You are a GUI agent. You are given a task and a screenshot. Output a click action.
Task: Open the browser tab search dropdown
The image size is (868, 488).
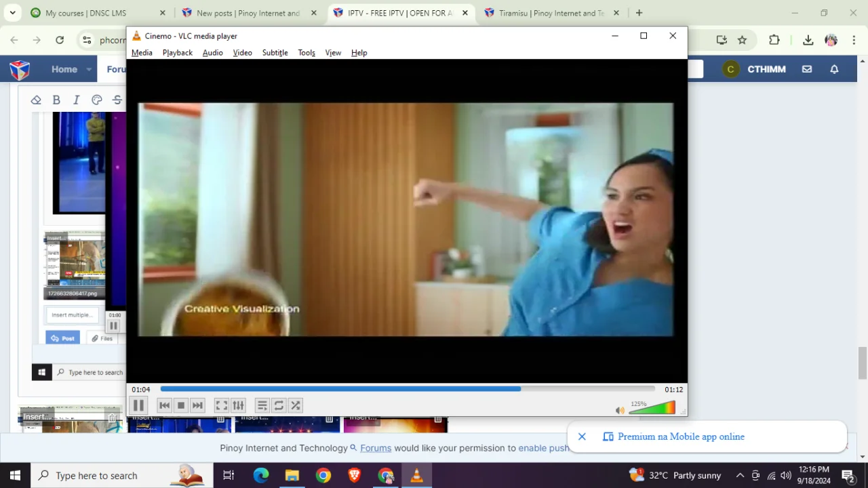(12, 13)
